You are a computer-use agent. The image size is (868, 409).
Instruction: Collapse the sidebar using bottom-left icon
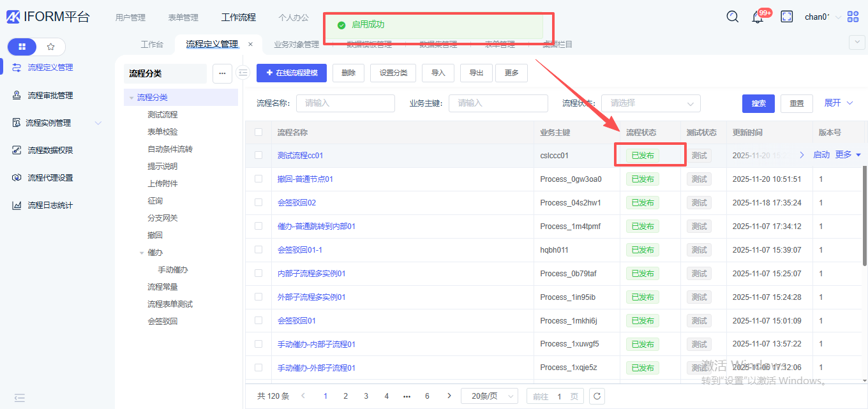(x=19, y=398)
